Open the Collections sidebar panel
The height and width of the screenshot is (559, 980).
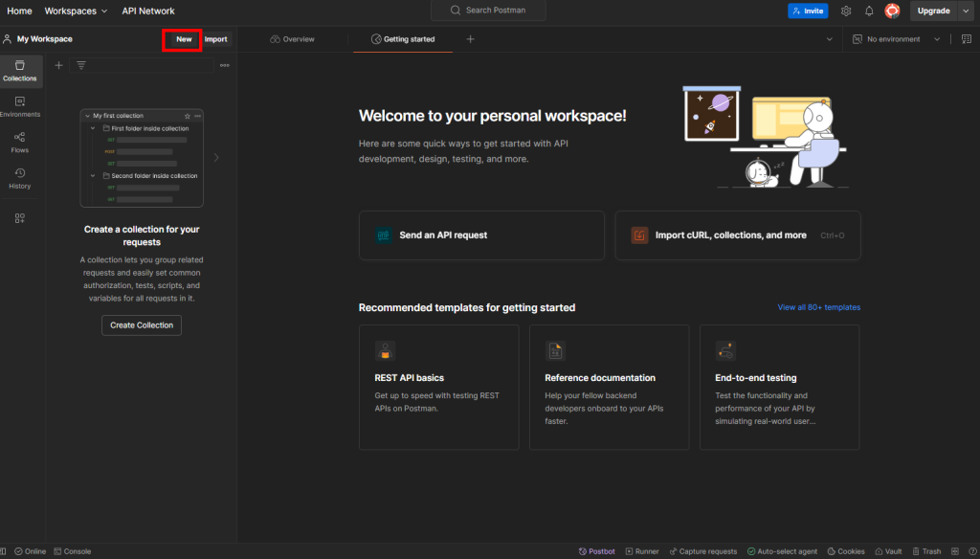click(x=20, y=71)
